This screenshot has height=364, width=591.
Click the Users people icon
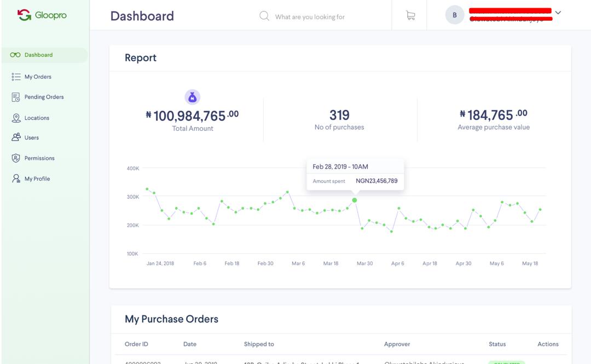16,137
